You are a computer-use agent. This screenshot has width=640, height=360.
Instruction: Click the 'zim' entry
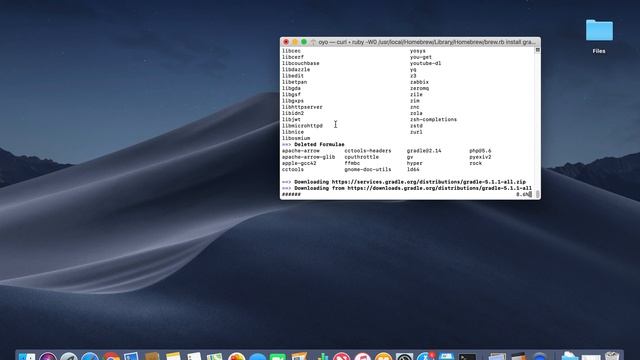[x=415, y=101]
